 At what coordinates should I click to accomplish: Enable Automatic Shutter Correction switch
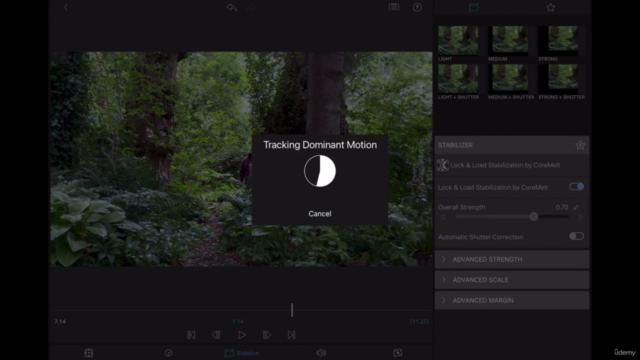(x=576, y=236)
